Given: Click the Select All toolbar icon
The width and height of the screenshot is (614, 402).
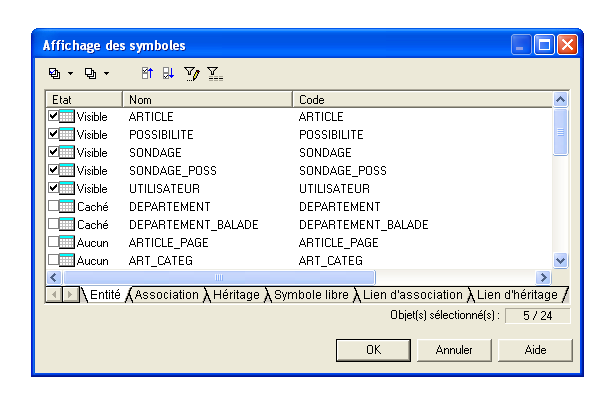Looking at the screenshot, I should click(x=54, y=73).
